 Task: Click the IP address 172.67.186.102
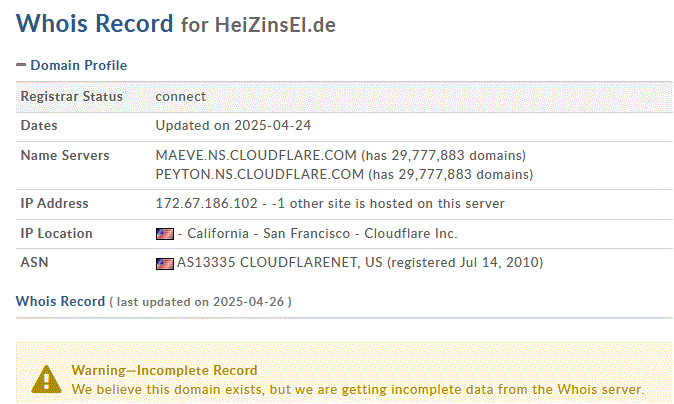(207, 203)
